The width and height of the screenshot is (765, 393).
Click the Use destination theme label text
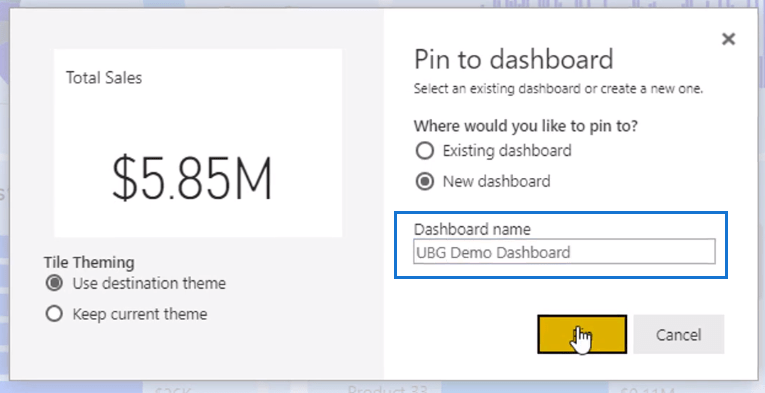pyautogui.click(x=149, y=283)
